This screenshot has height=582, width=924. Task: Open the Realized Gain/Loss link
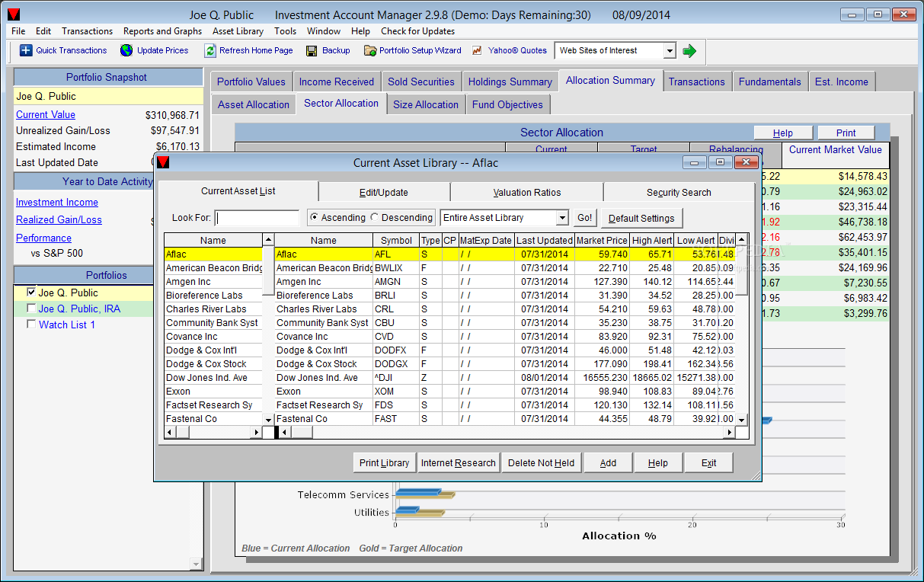point(59,219)
